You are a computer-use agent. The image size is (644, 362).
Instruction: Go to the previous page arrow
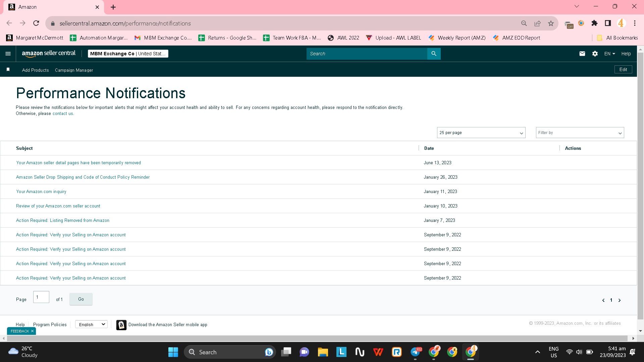point(603,300)
